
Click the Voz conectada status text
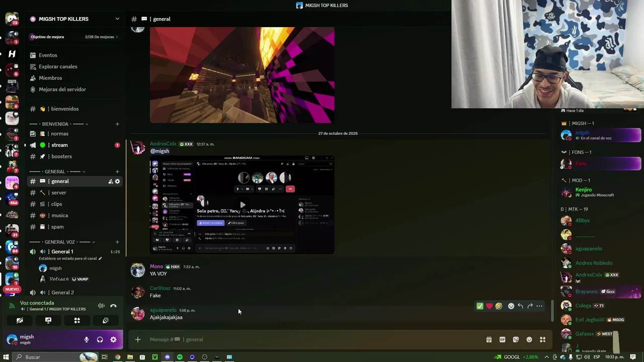(37, 303)
